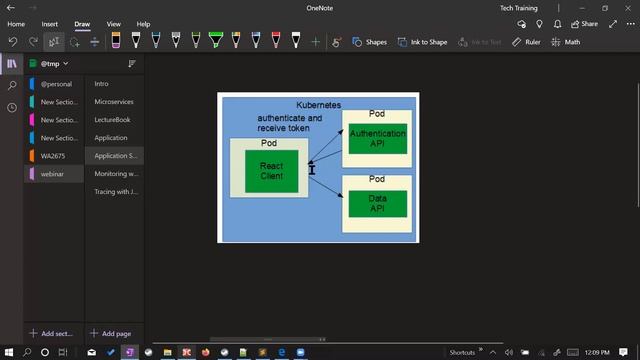Go back with the back arrow
Screen dimensions: 640x360
(x=11, y=8)
